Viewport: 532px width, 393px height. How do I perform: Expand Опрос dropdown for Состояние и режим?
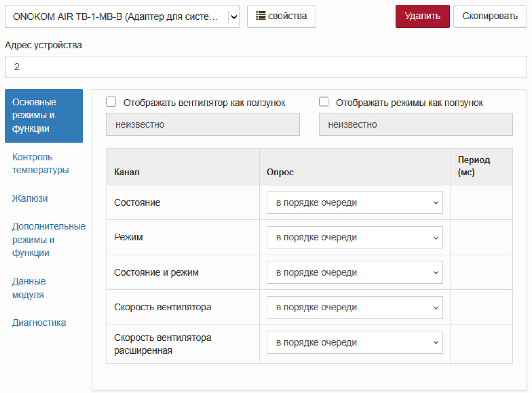pyautogui.click(x=354, y=272)
